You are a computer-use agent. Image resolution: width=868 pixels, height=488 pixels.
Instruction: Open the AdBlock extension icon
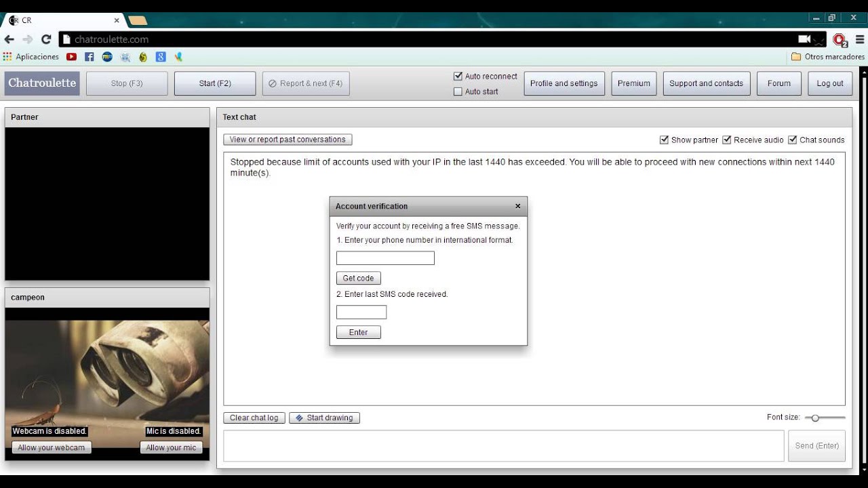coord(840,40)
